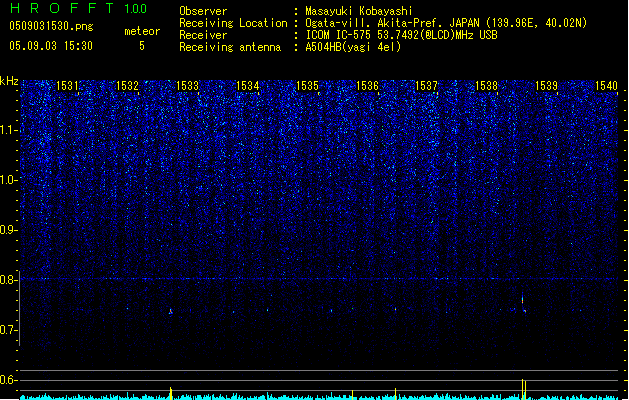This screenshot has width=629, height=400.
Task: Click the 0.9 kHz axis label
Action: (x=8, y=230)
